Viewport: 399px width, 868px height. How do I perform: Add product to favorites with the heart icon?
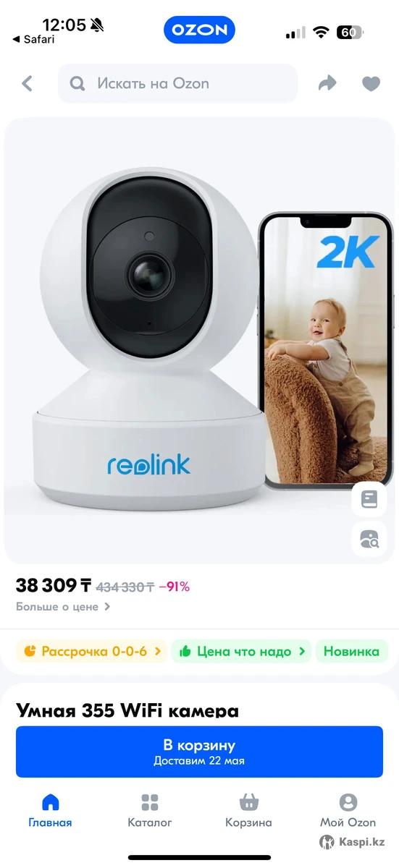point(371,84)
